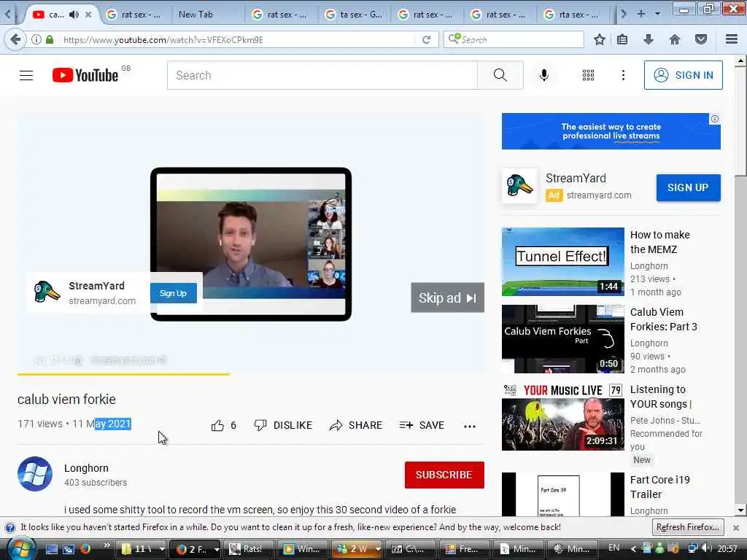Open the '11' folder taskbar group dropdown
The image size is (747, 560).
click(162, 549)
